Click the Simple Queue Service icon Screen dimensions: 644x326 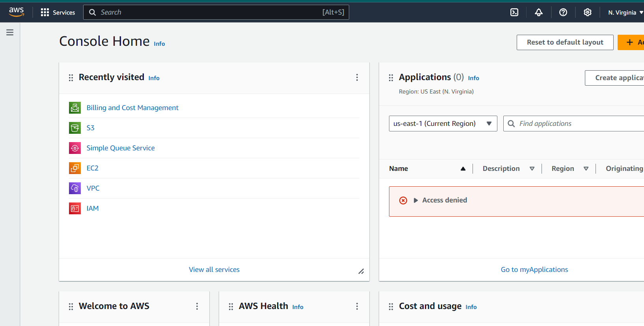[x=75, y=148]
